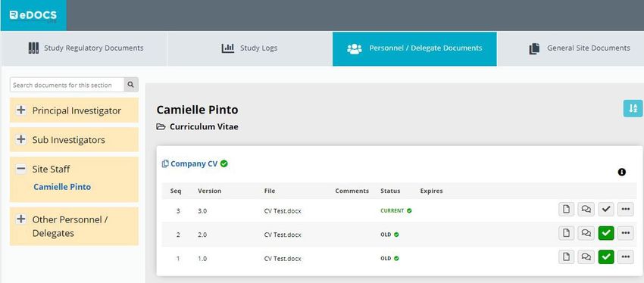Image resolution: width=644 pixels, height=283 pixels.
Task: Toggle green checkmark for version 1.0
Action: tap(606, 257)
